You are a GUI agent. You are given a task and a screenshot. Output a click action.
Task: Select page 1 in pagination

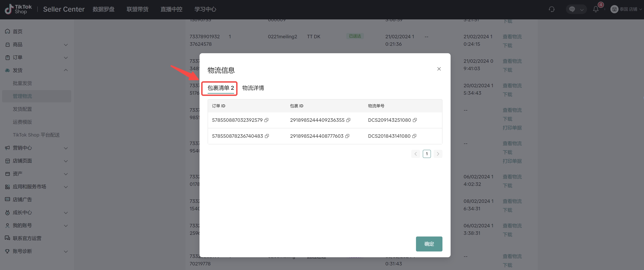pos(427,154)
